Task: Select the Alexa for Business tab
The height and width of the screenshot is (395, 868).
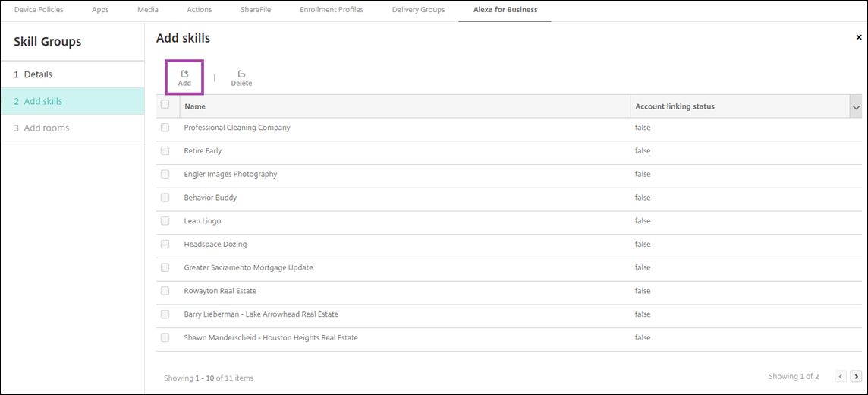Action: [505, 10]
